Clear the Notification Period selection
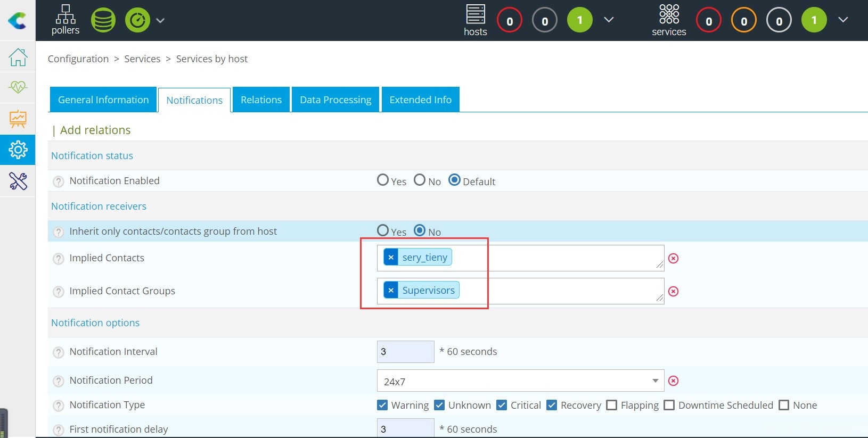868x438 pixels. [x=674, y=381]
